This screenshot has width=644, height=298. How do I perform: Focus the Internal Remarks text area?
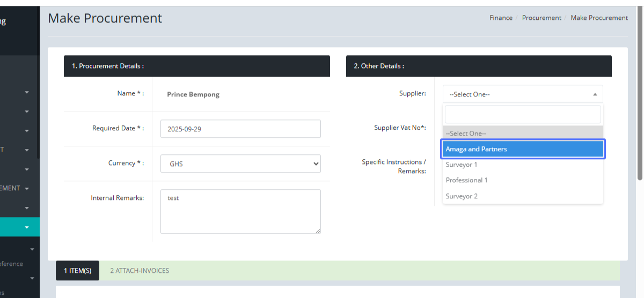(x=240, y=211)
